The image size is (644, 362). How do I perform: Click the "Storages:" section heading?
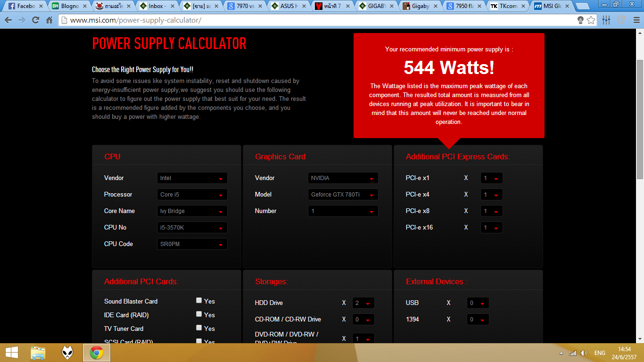coord(271,281)
